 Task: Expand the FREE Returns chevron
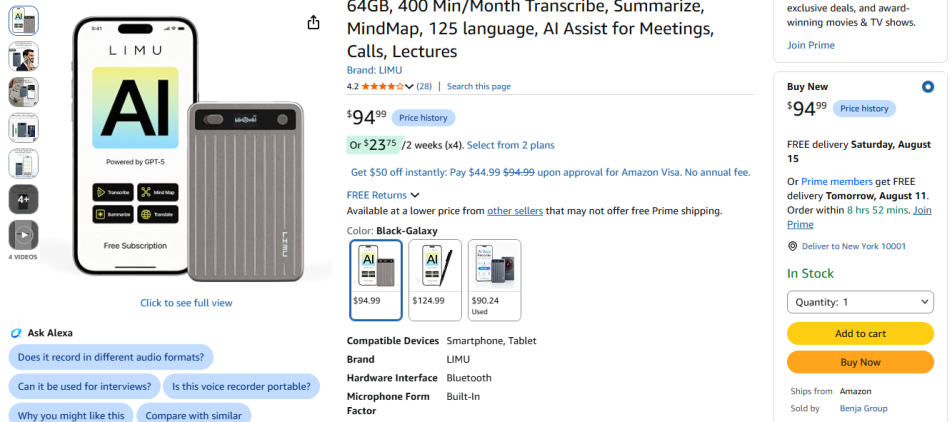tap(415, 196)
